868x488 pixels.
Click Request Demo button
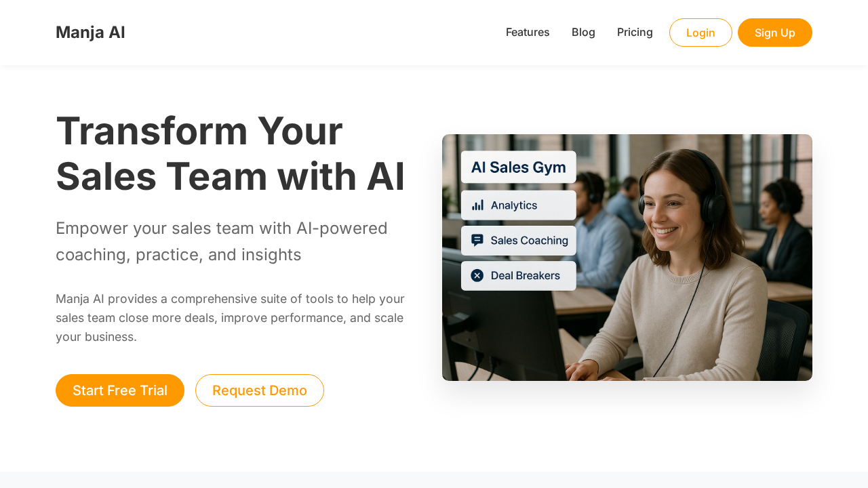click(x=260, y=390)
